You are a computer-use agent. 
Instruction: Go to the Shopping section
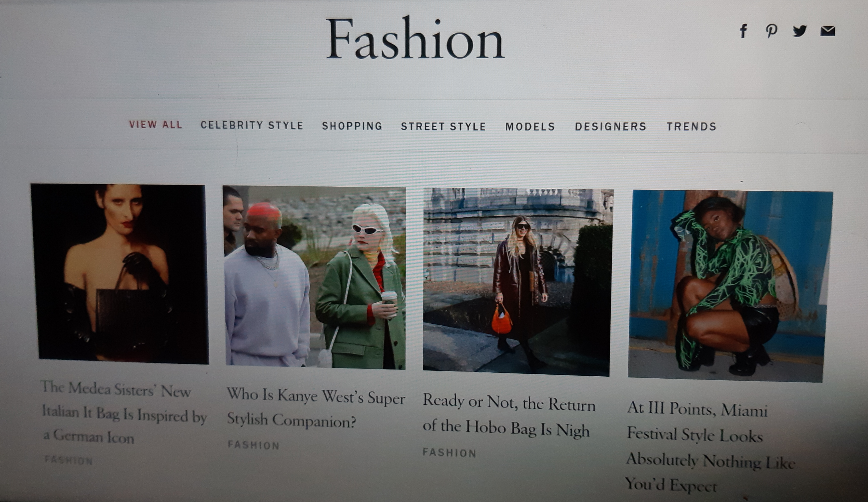pyautogui.click(x=352, y=126)
